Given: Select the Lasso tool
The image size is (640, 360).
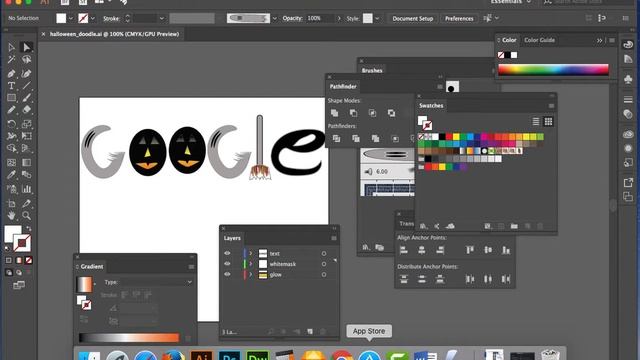Looking at the screenshot, I should pos(27,60).
